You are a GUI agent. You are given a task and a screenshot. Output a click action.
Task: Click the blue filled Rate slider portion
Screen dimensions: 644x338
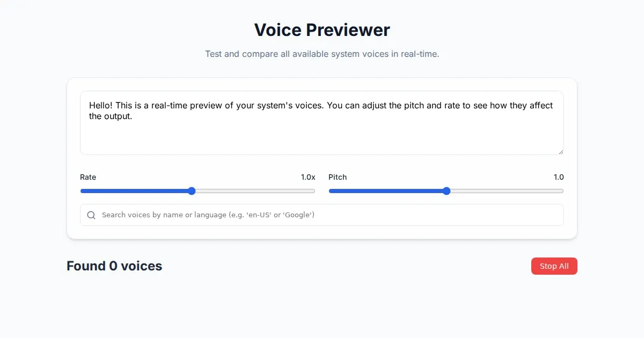(x=134, y=191)
